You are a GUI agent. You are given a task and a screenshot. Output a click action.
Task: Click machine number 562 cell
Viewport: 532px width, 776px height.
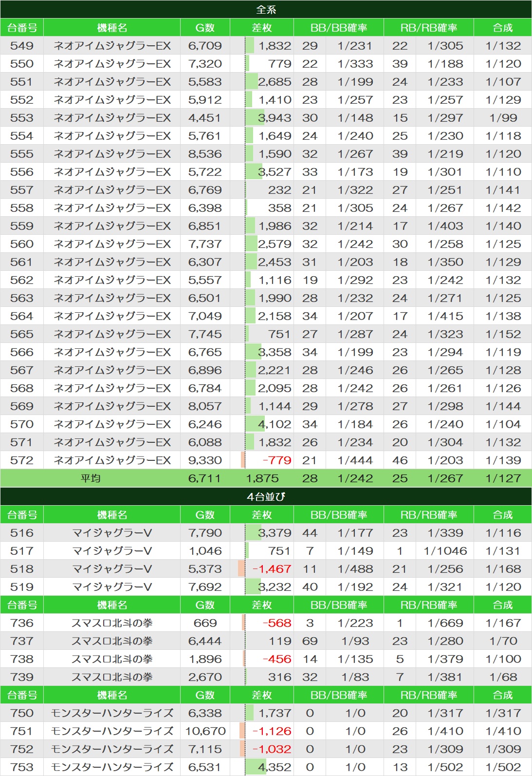tap(22, 280)
